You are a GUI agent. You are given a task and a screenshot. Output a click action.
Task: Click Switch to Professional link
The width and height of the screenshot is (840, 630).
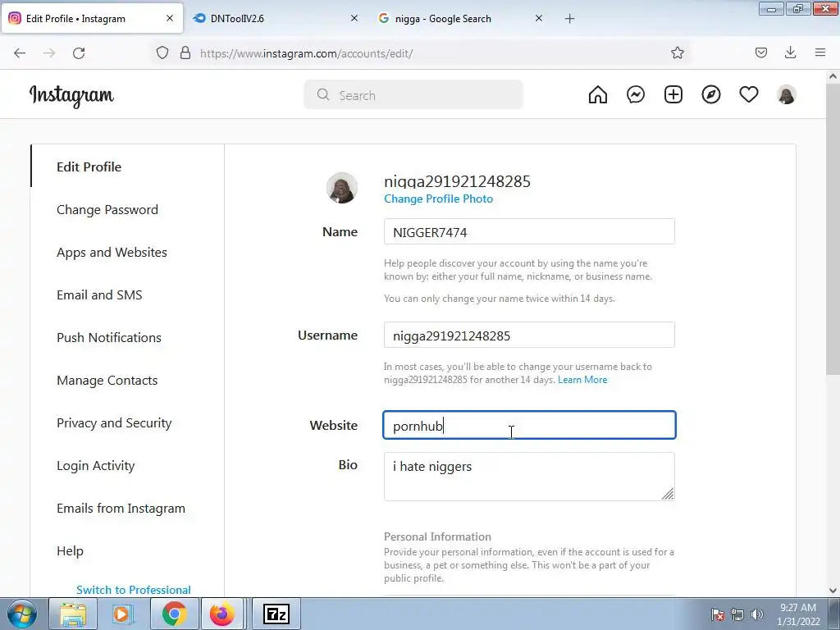[134, 590]
